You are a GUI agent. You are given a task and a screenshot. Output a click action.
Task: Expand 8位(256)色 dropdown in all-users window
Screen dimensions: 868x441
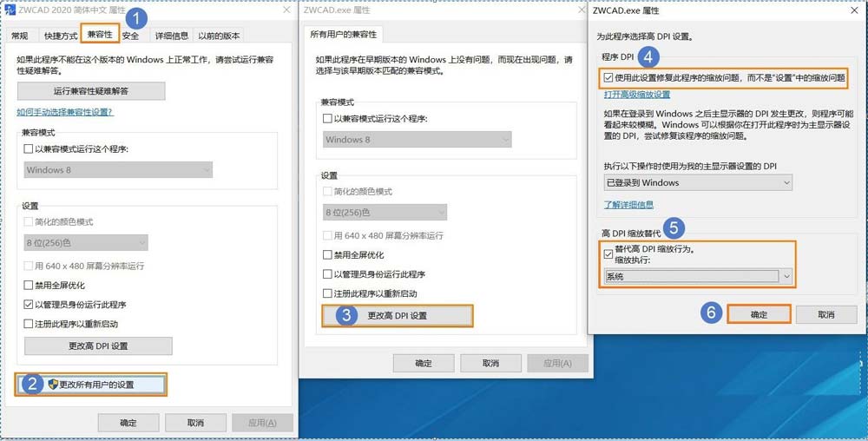click(385, 212)
